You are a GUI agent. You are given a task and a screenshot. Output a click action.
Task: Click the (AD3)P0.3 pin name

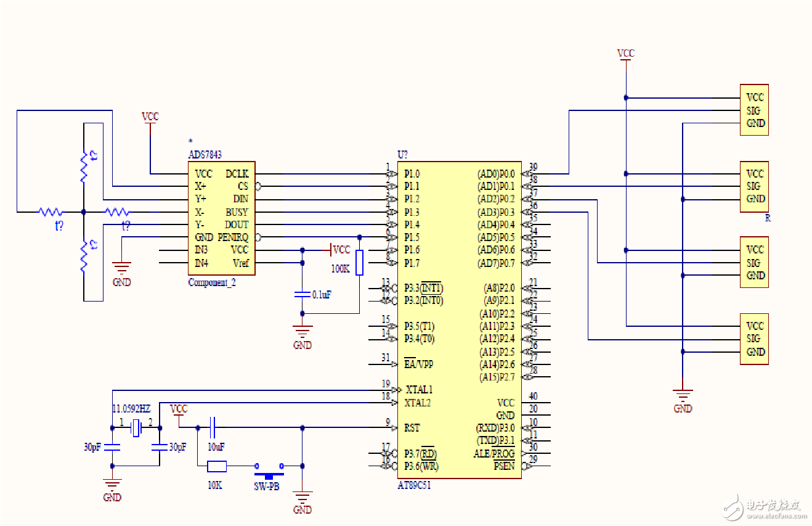[x=496, y=212]
